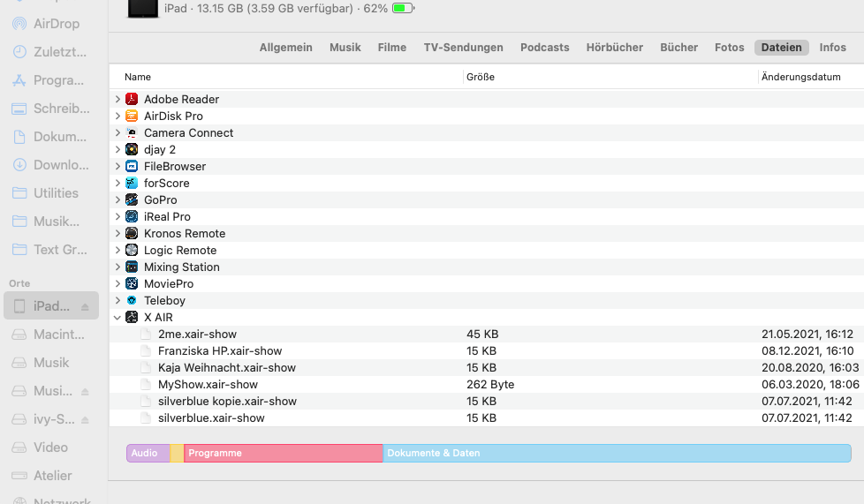864x504 pixels.
Task: Click the iPad device thumbnail
Action: (x=143, y=9)
